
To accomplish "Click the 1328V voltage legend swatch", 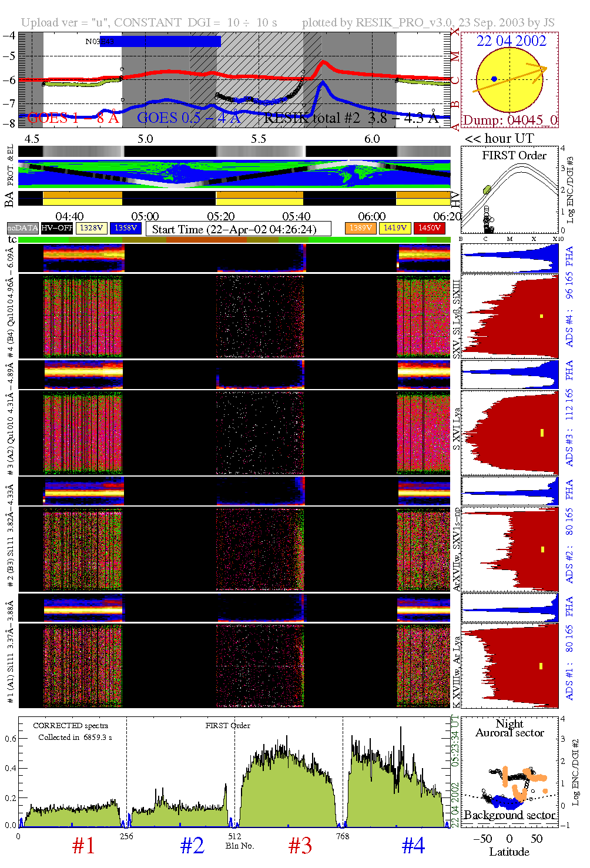I will [92, 228].
